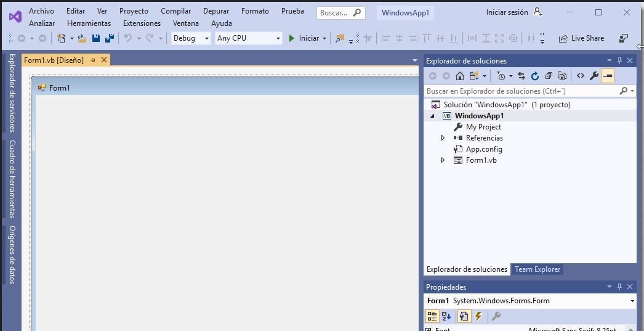Click the Visual Studio logo icon
644x331 pixels.
point(15,17)
